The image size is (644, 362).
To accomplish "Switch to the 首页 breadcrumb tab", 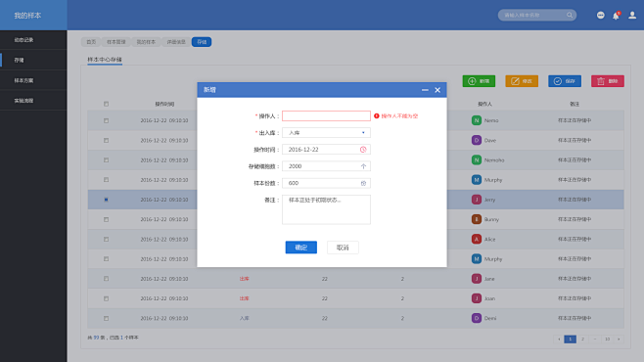I will click(x=91, y=42).
